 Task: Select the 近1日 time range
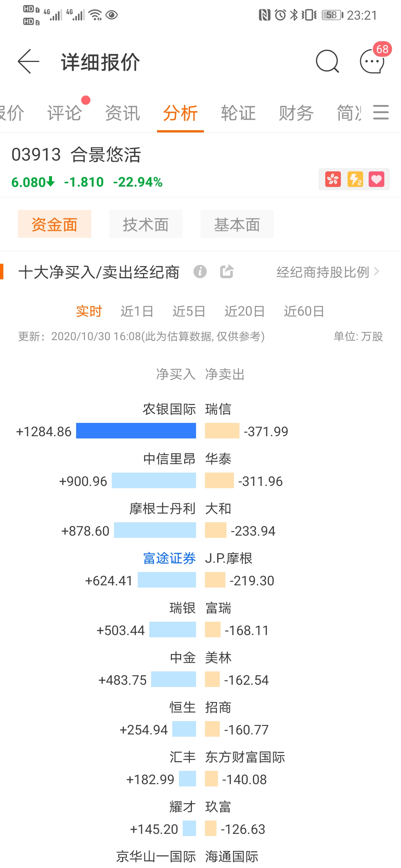pos(137,311)
